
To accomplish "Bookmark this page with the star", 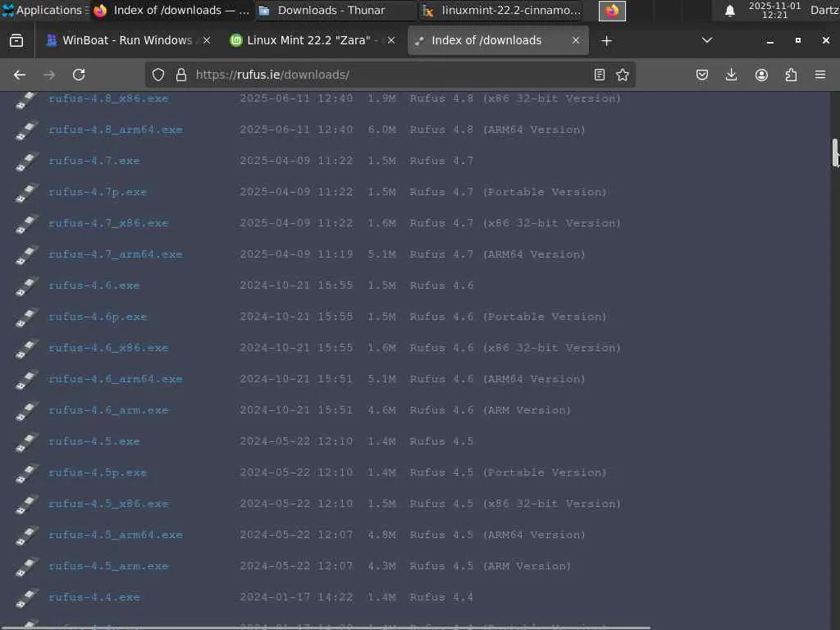I will pyautogui.click(x=623, y=75).
